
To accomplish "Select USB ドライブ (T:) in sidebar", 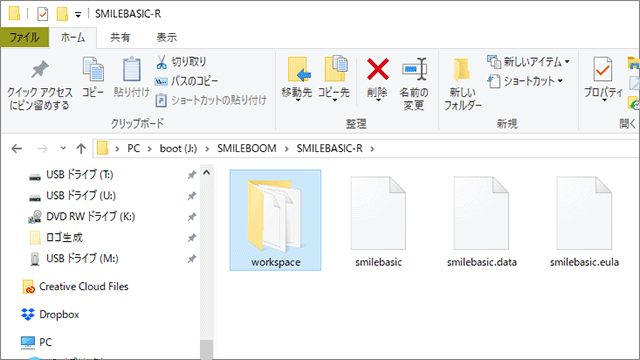I will click(79, 175).
